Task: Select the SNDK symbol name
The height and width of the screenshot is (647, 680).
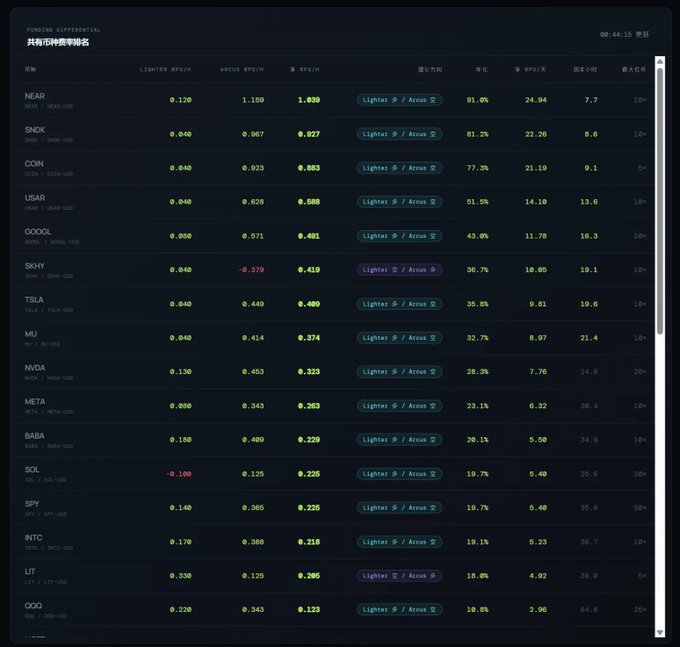Action: 35,130
